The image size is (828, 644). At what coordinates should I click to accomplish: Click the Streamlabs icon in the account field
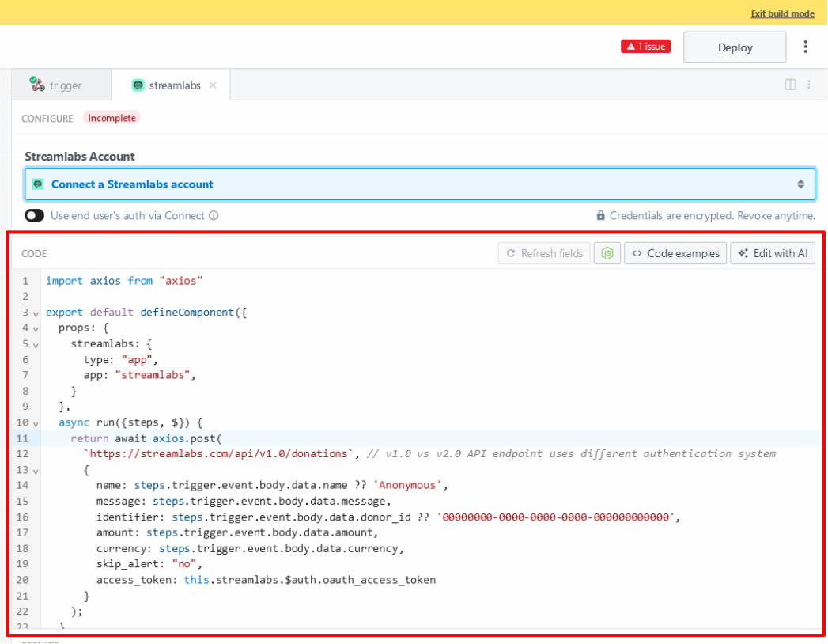38,184
